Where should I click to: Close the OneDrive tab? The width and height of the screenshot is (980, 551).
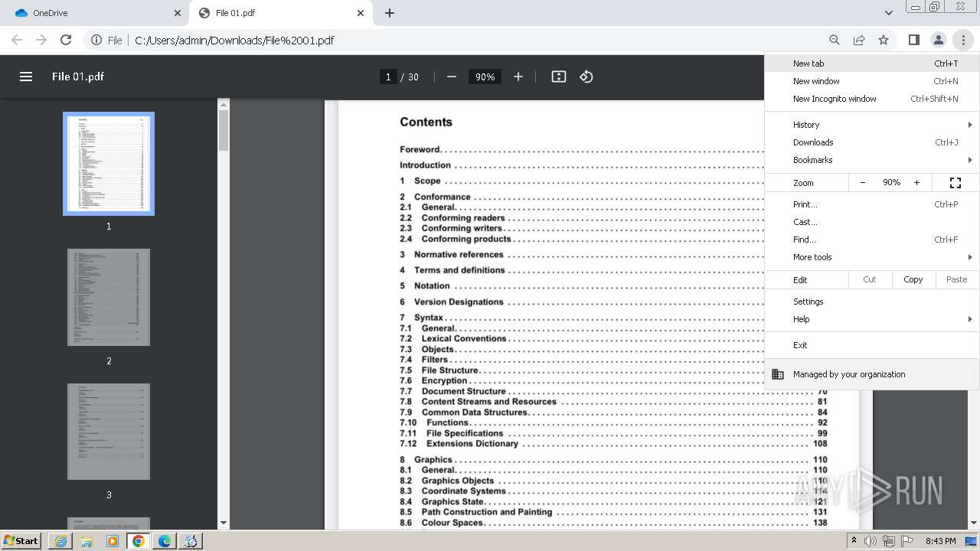[x=178, y=13]
